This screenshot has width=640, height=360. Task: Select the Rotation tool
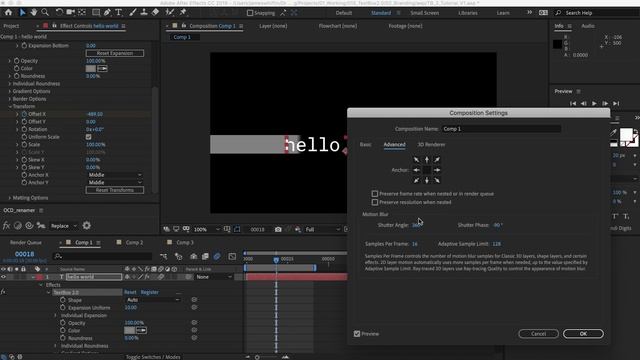[59, 13]
